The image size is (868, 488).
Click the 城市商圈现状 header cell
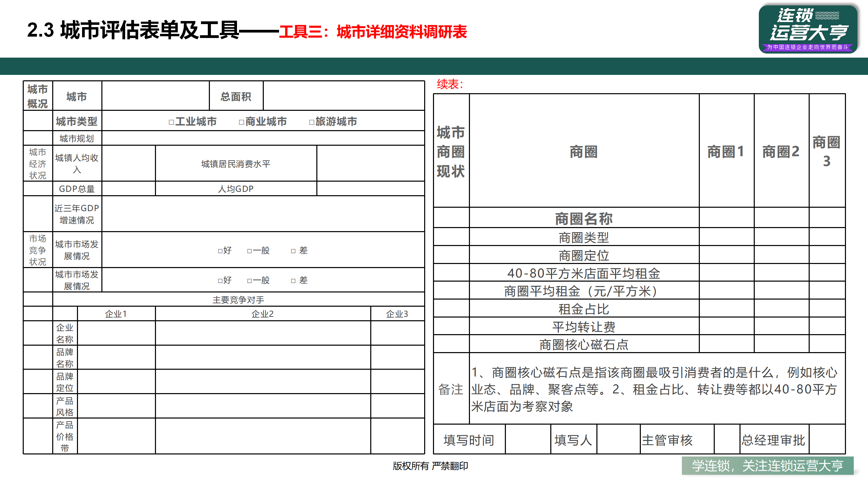[451, 151]
